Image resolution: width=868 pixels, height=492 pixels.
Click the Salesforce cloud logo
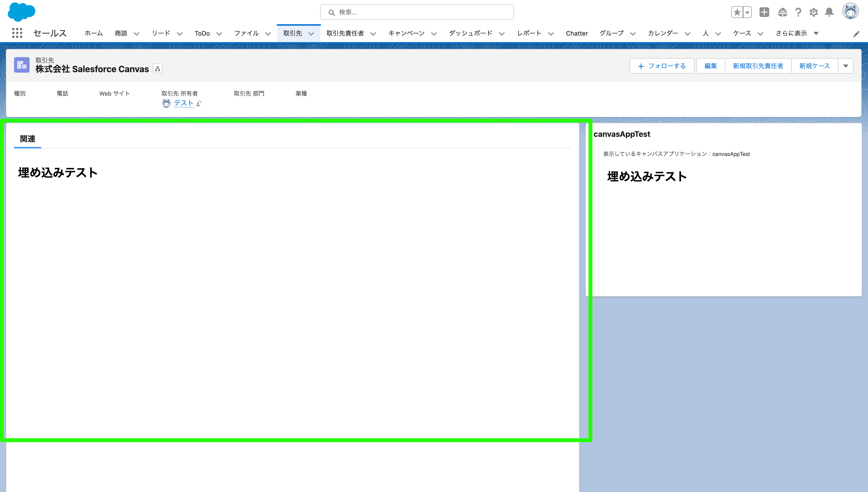point(21,12)
